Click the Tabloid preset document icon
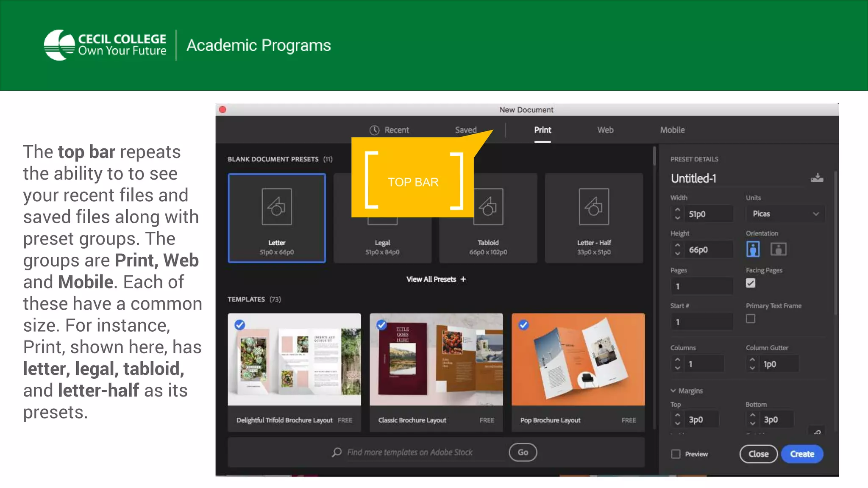The image size is (868, 488). point(488,207)
